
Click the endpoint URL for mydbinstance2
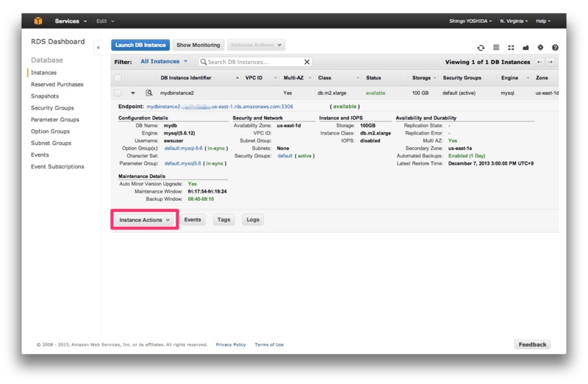click(x=220, y=107)
